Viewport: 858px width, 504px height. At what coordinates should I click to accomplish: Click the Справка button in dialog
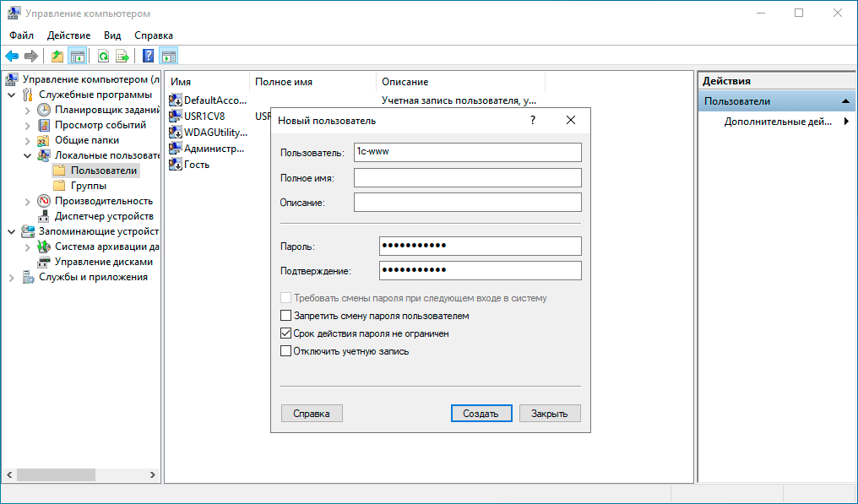(312, 413)
